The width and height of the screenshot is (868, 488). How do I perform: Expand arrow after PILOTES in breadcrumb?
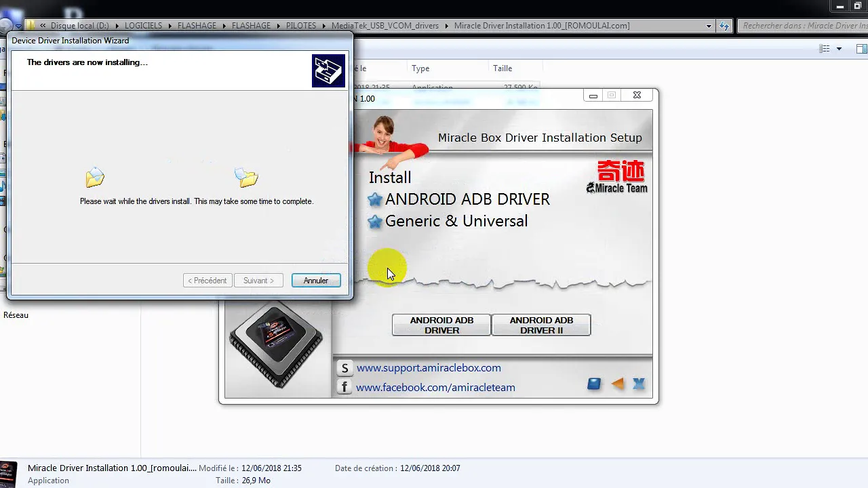click(x=324, y=26)
